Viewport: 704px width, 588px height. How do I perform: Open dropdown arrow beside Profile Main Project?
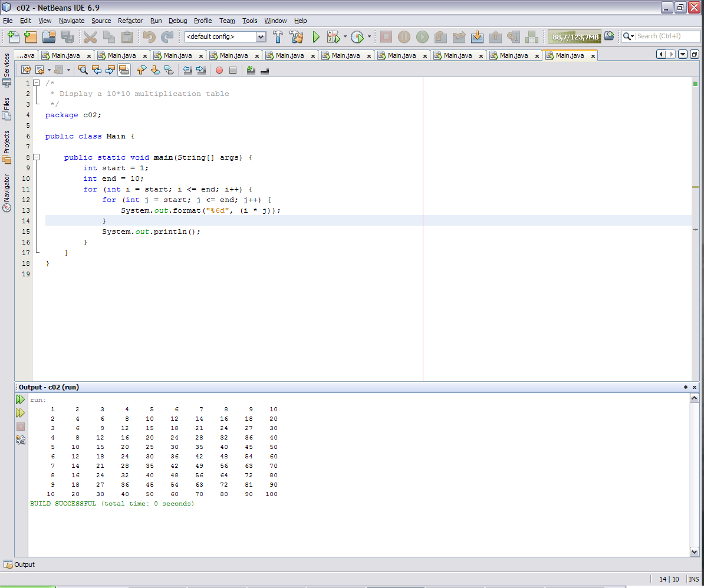(369, 37)
